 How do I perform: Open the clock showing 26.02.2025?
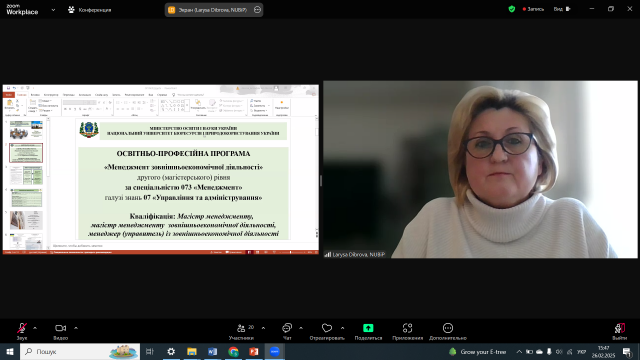click(603, 351)
